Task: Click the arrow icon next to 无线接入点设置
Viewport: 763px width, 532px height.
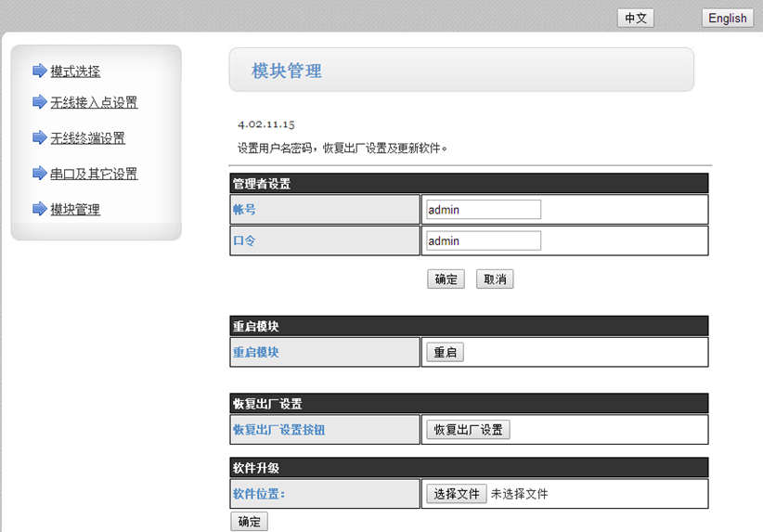Action: click(39, 102)
